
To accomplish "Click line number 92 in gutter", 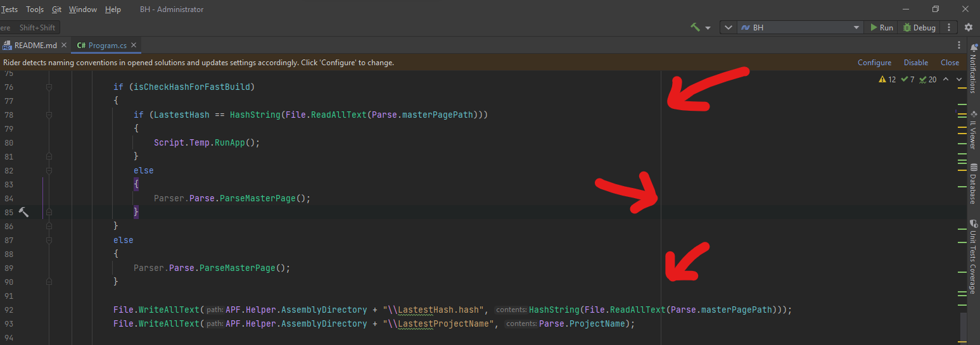I will (x=9, y=310).
